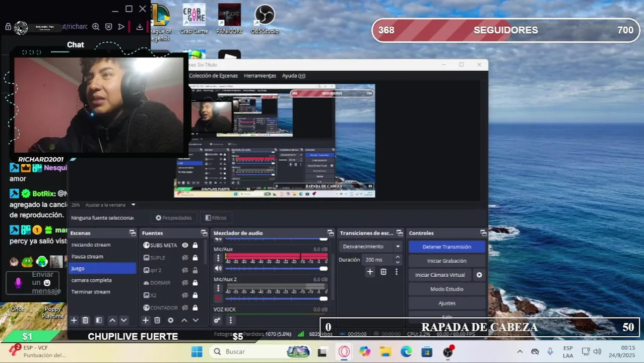This screenshot has height=363, width=644.
Task: Undock the Controles panel
Action: [x=483, y=233]
